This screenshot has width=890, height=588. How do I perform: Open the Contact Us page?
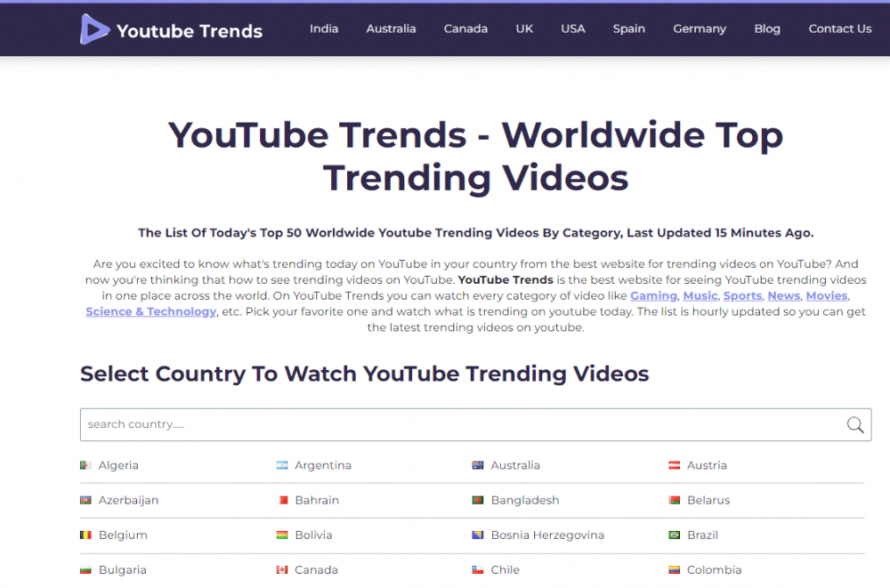click(839, 28)
